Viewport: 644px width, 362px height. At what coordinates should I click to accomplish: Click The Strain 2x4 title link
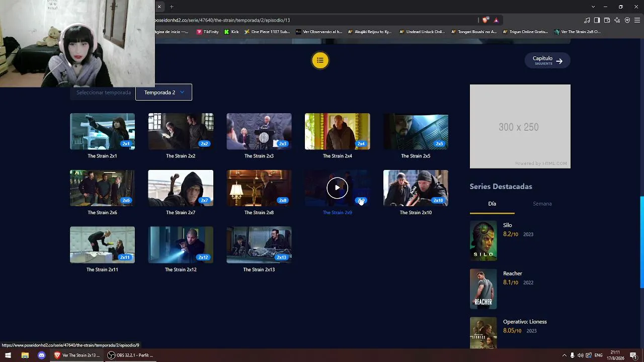pyautogui.click(x=337, y=156)
